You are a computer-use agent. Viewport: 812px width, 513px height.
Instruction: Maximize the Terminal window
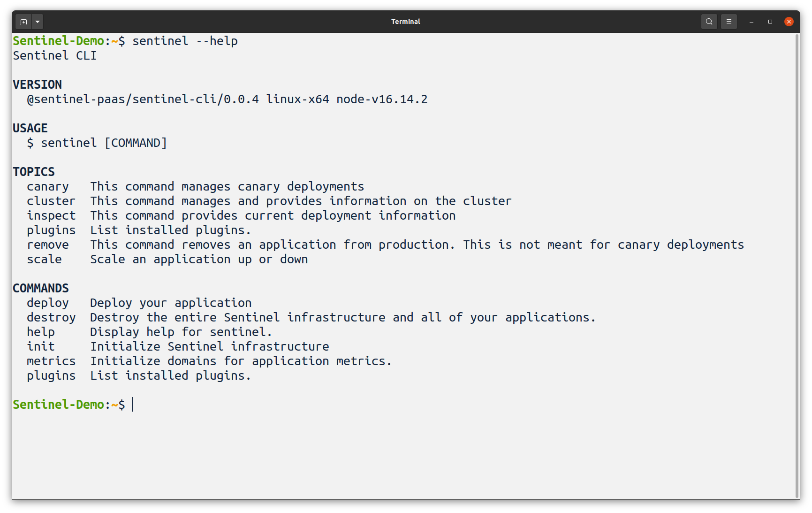pyautogui.click(x=770, y=22)
